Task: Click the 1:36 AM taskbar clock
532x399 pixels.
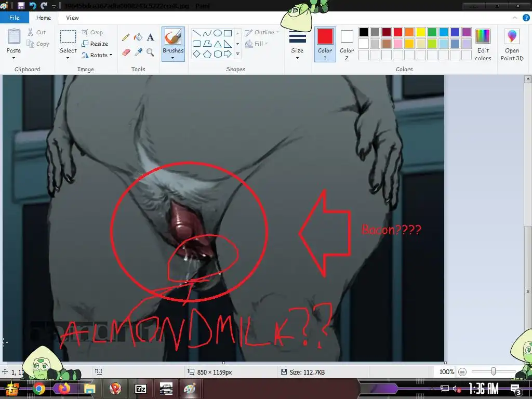Action: point(484,389)
